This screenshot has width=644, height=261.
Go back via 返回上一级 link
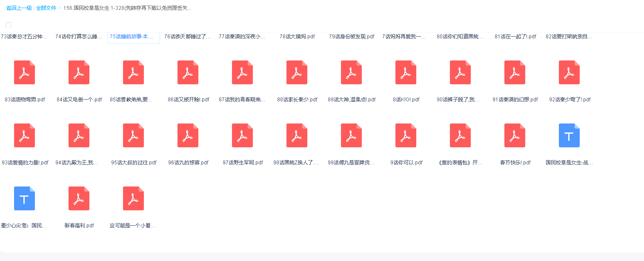(x=19, y=8)
